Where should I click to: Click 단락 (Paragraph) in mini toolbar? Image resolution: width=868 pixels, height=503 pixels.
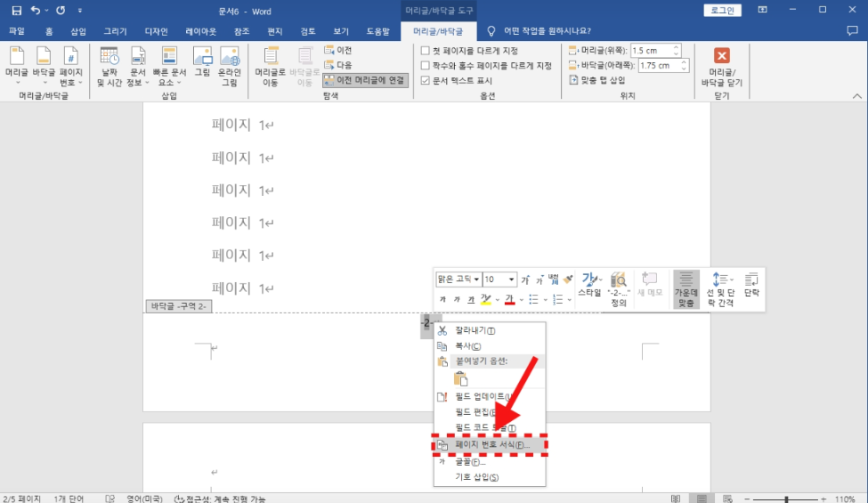point(751,284)
